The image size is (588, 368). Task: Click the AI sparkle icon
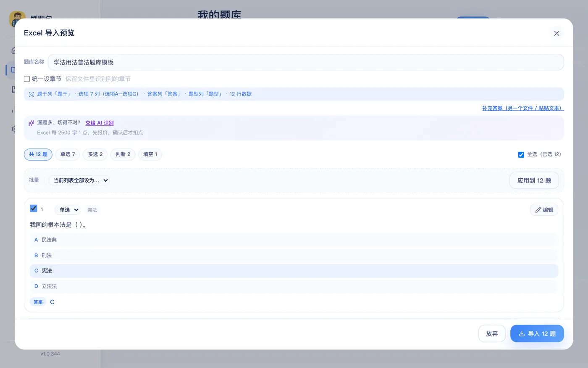pos(31,123)
